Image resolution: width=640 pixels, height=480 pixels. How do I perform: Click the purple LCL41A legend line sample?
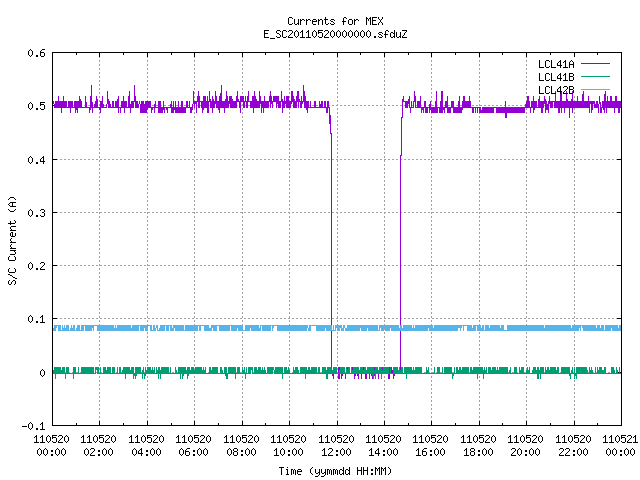[595, 64]
